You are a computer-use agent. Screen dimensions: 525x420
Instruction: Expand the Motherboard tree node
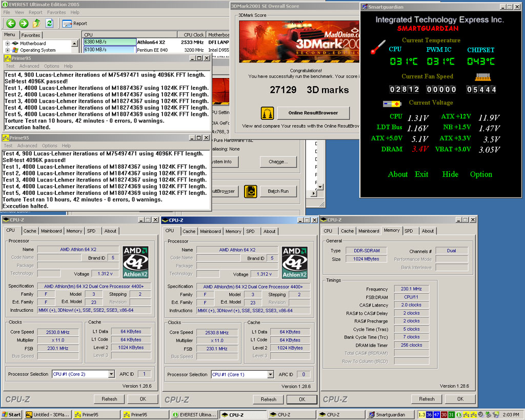click(x=7, y=43)
